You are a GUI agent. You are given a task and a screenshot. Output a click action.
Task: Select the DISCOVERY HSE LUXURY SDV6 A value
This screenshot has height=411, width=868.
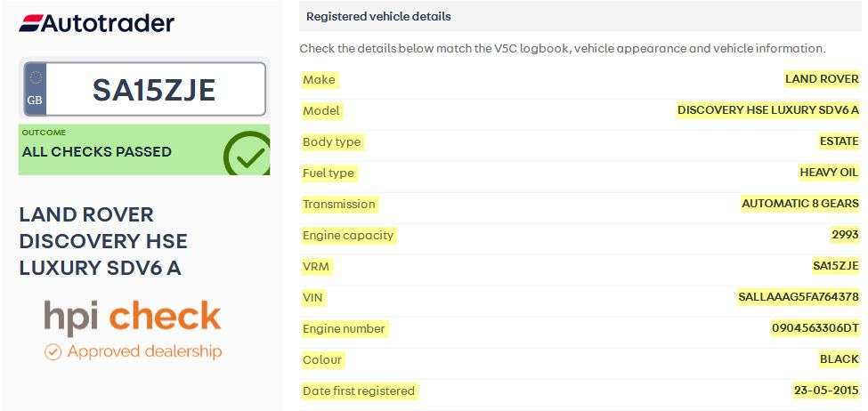[767, 110]
